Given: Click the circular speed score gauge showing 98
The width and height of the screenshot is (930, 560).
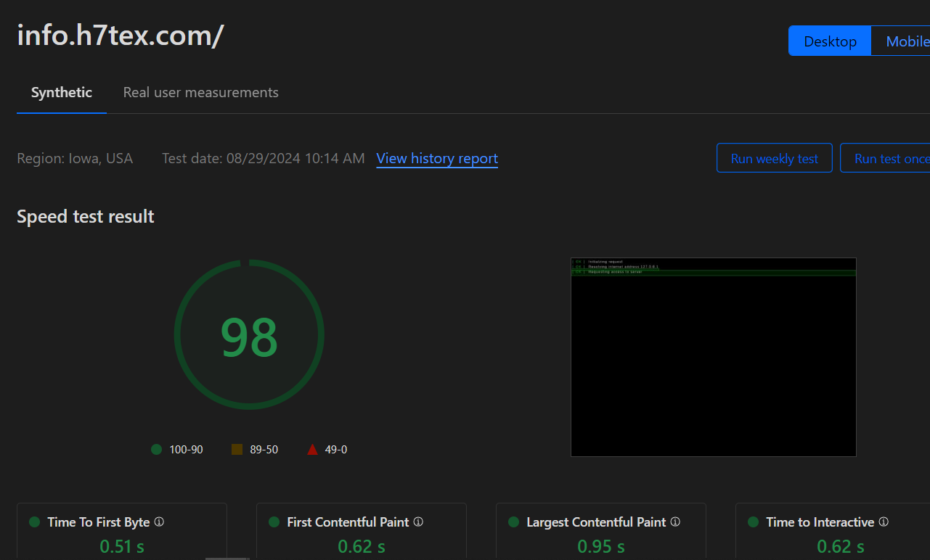Looking at the screenshot, I should tap(249, 335).
